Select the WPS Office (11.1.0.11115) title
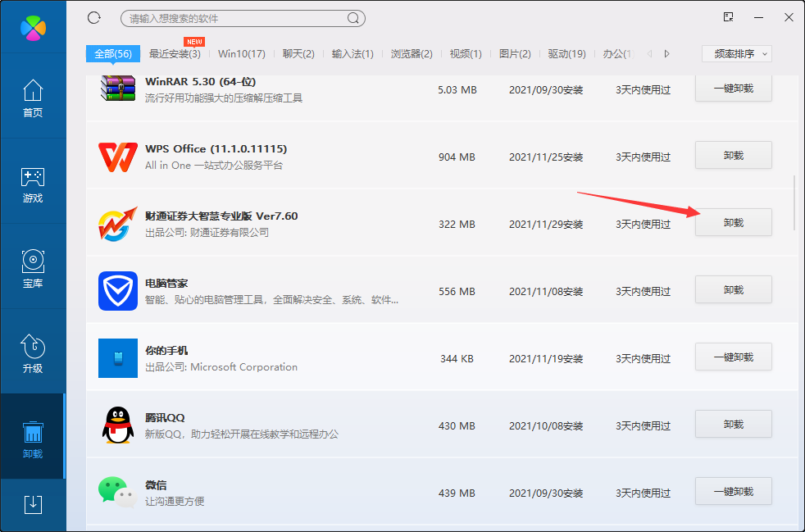Screen dimensions: 805x532 pos(216,149)
